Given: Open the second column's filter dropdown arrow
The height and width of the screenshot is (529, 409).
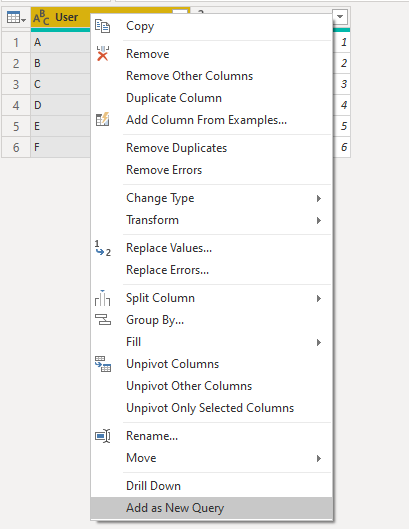Looking at the screenshot, I should (x=340, y=16).
